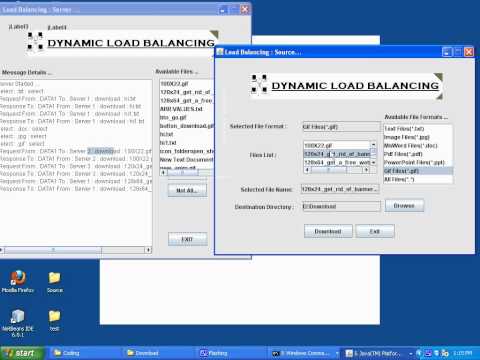Choose PowerPoint Files(*.ppt) in Available File Formats
The width and height of the screenshot is (480, 360).
(418, 162)
